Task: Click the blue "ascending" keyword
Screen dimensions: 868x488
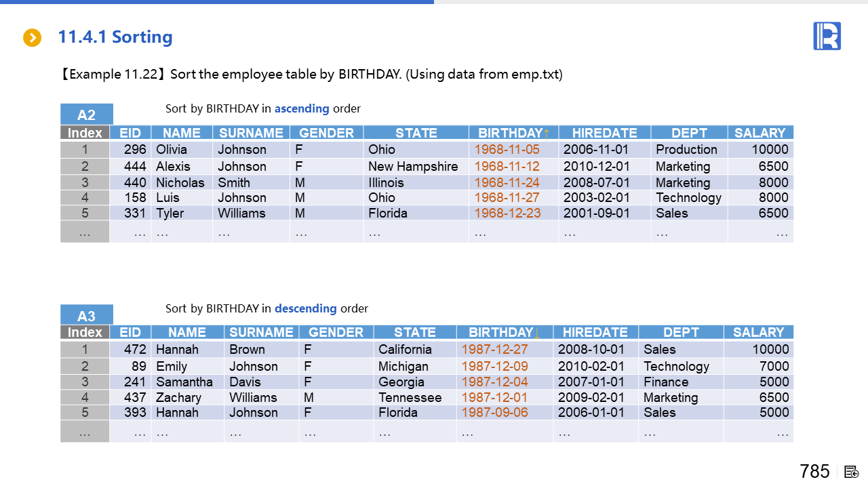Action: click(302, 108)
